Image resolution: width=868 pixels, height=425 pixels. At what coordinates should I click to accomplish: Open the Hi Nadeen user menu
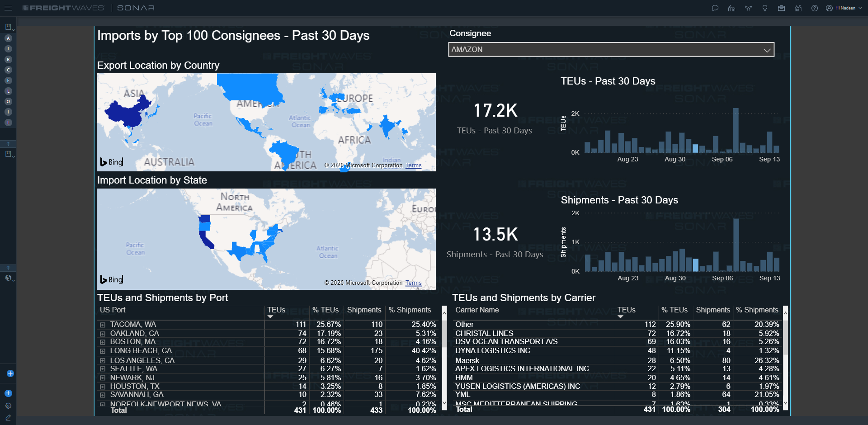pyautogui.click(x=844, y=8)
